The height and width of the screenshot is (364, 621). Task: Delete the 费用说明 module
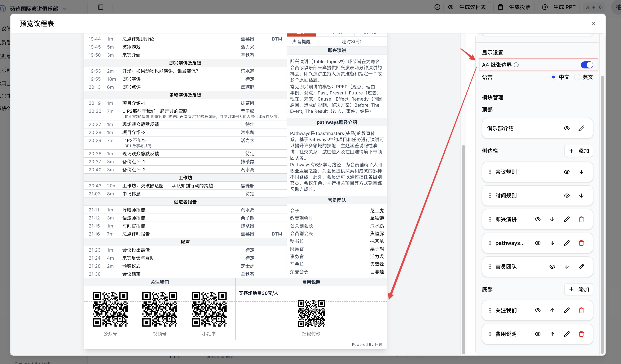click(x=581, y=334)
